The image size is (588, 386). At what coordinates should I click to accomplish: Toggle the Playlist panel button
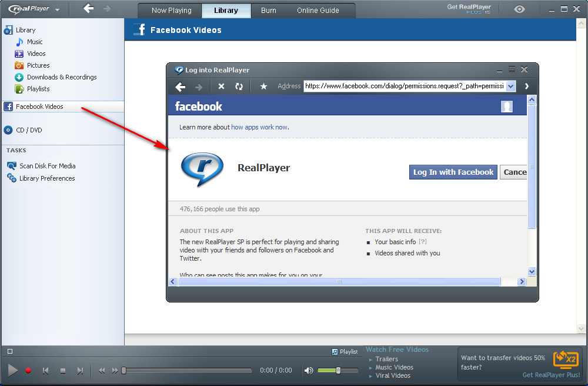coord(345,351)
